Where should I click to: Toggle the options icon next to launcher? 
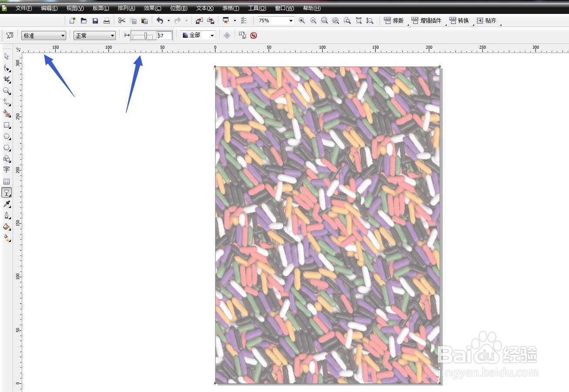[x=244, y=20]
